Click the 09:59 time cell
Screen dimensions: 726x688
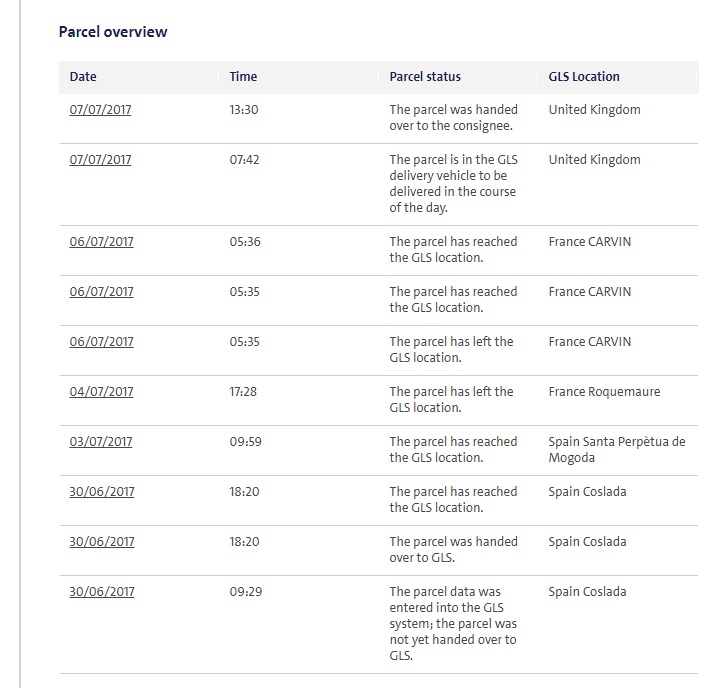[x=245, y=442]
